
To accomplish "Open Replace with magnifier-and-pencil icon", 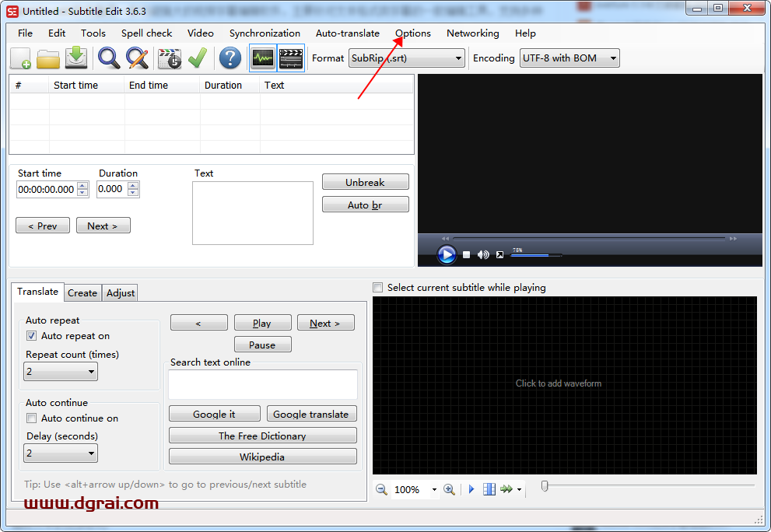I will (137, 58).
